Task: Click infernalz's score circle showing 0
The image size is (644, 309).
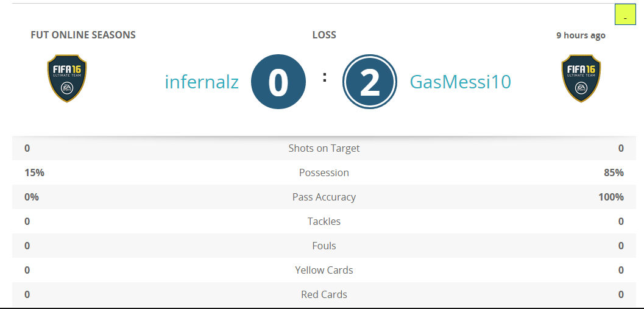Action: click(x=278, y=82)
